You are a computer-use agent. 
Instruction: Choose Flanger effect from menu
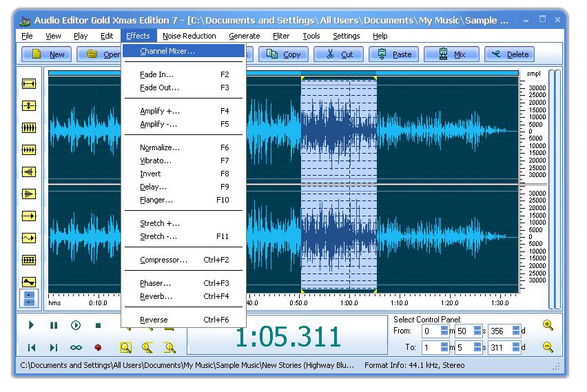[x=184, y=200]
